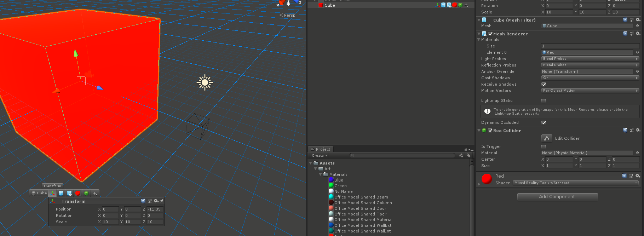Image resolution: width=644 pixels, height=236 pixels.
Task: Collapse the Materials list foldout
Action: click(479, 40)
